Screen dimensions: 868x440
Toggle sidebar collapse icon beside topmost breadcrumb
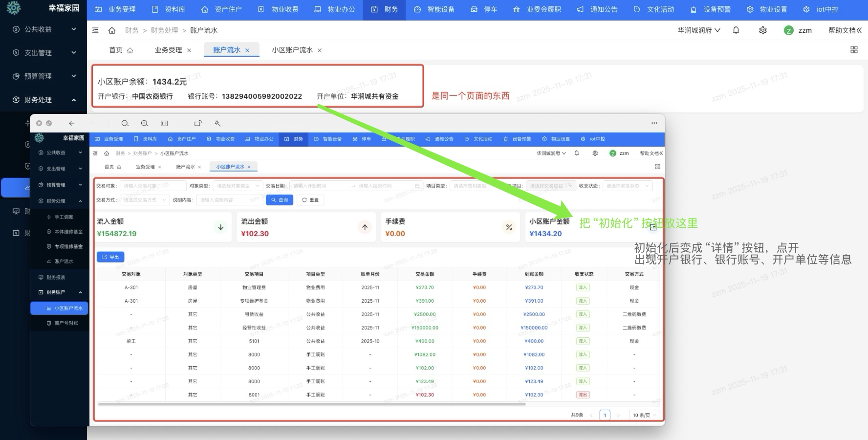click(96, 30)
